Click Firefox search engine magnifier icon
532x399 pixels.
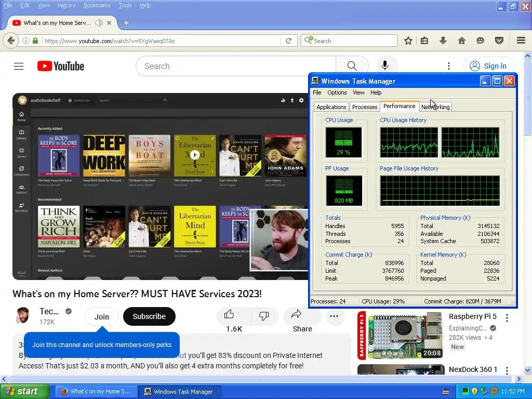(x=308, y=41)
